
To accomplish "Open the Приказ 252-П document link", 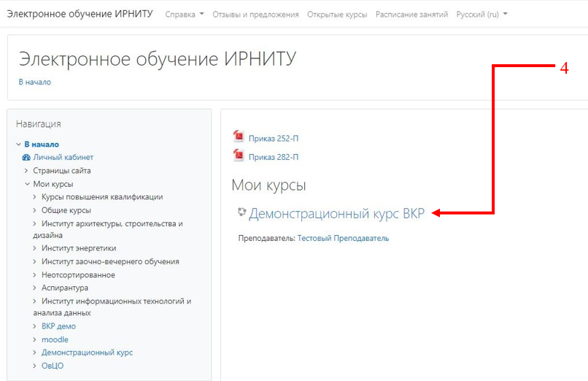I will coord(274,139).
